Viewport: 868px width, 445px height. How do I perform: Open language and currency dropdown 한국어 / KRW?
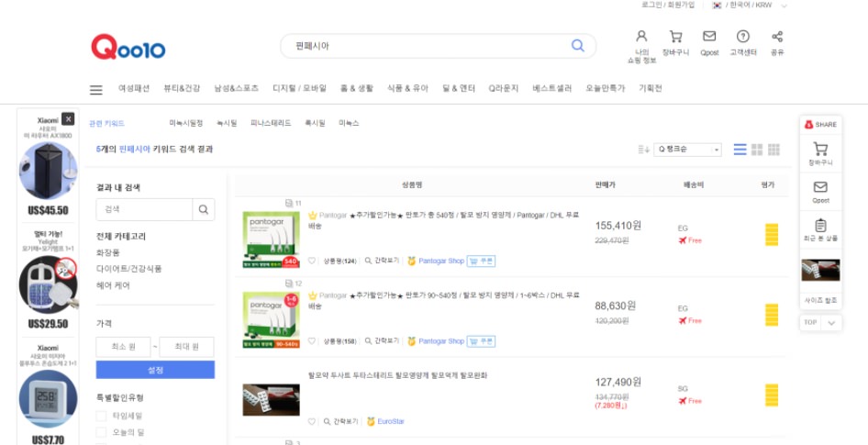point(750,5)
